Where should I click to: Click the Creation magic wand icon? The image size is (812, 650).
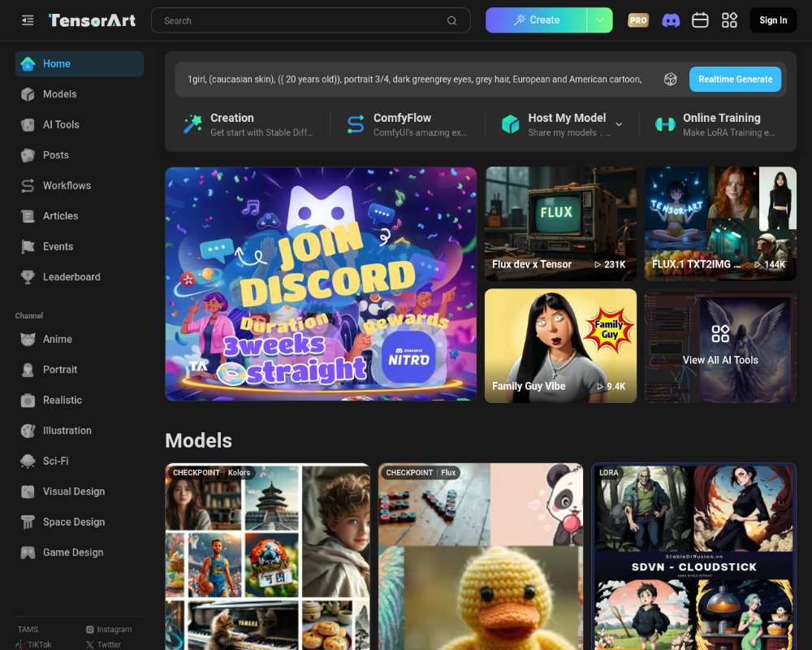point(192,123)
